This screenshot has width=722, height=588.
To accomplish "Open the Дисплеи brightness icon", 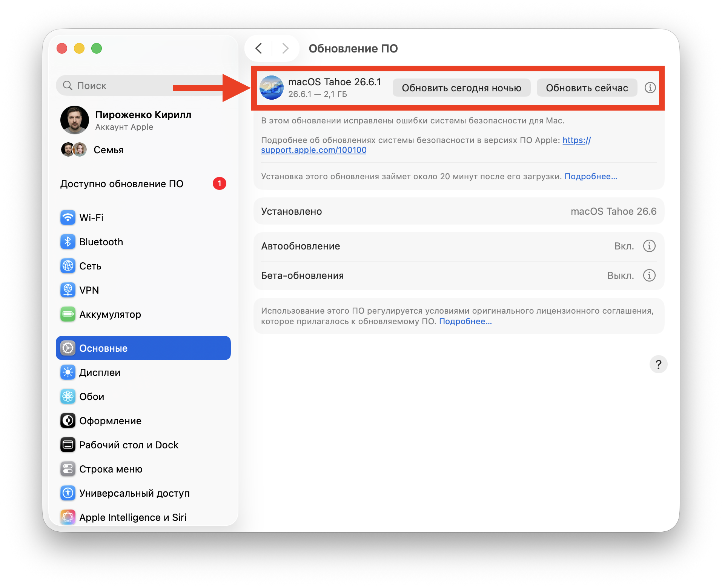I will click(x=68, y=373).
